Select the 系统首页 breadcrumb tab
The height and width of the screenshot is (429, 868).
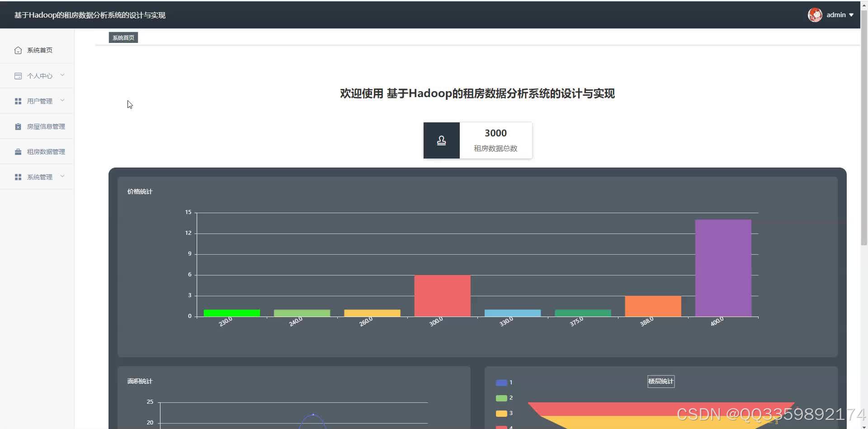click(x=123, y=37)
